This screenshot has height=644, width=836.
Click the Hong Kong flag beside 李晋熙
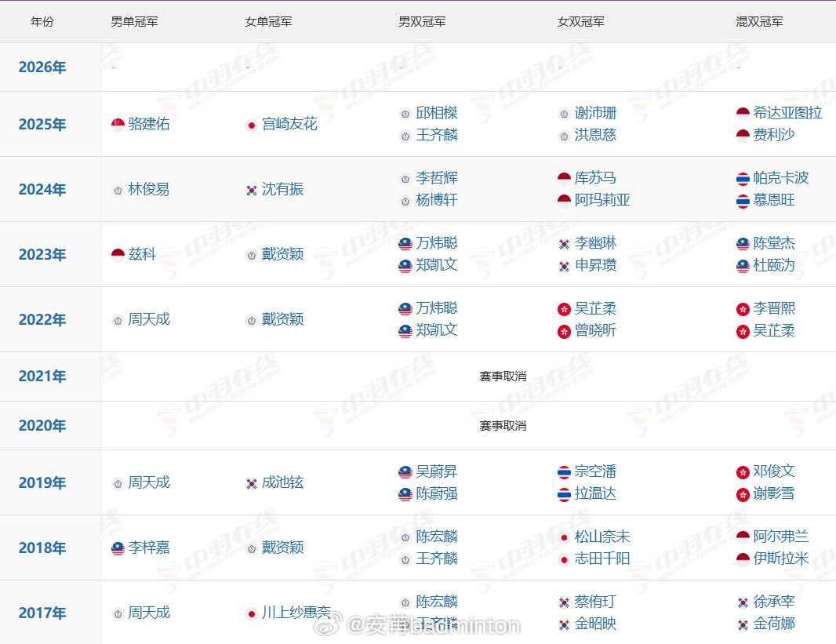(743, 309)
